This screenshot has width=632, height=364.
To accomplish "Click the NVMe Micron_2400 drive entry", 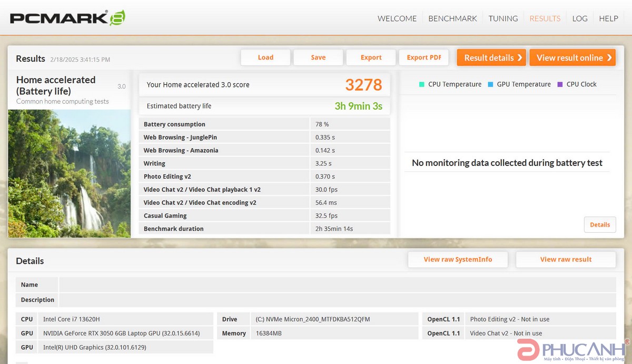I will 313,319.
